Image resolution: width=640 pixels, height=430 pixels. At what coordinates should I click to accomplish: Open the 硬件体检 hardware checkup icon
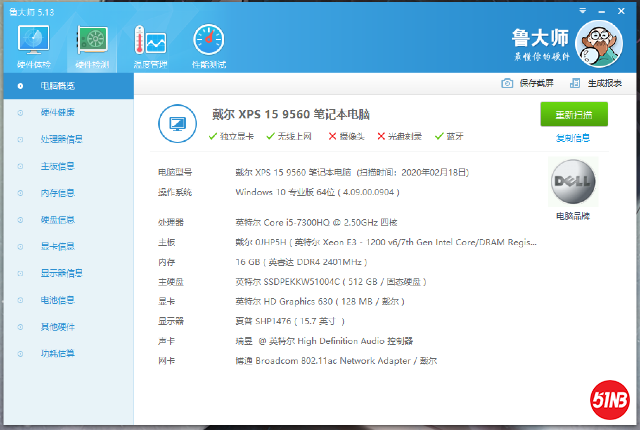click(x=33, y=42)
